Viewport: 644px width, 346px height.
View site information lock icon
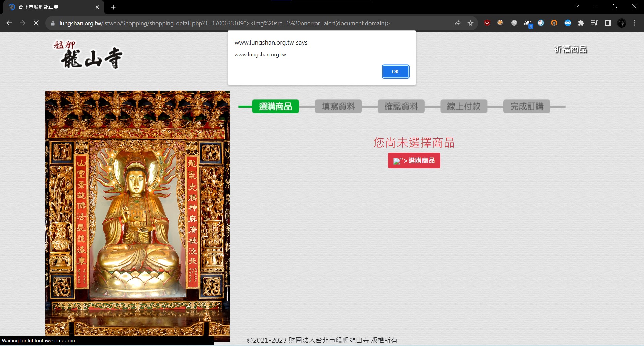coord(52,23)
